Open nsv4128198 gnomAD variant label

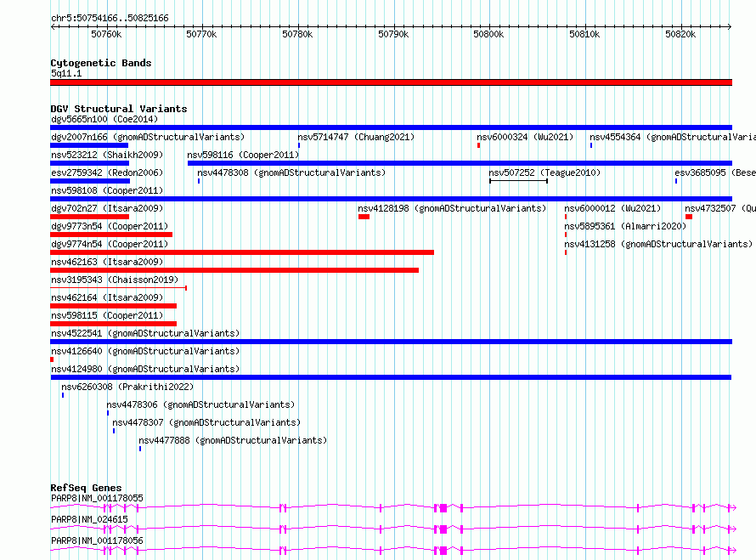(x=452, y=208)
